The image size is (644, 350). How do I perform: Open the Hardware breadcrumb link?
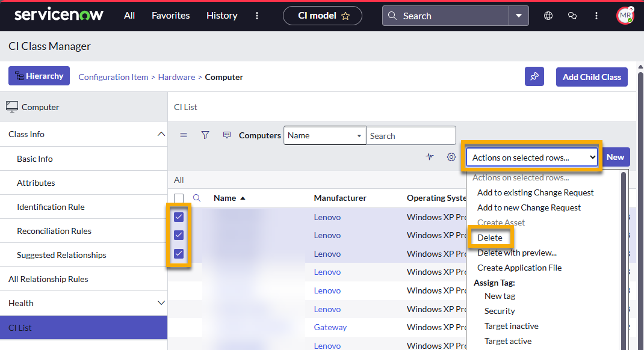tap(176, 77)
